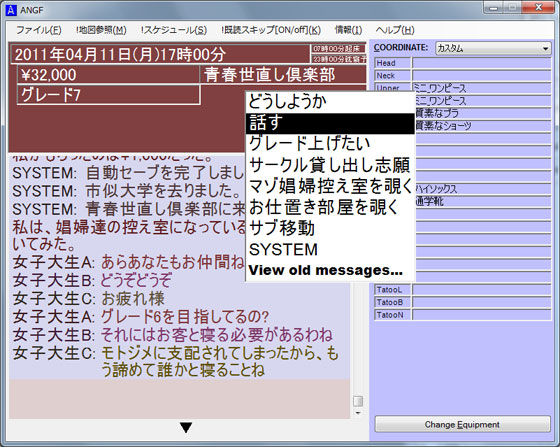Open the ファイル(F) menu
This screenshot has height=447, width=560.
pyautogui.click(x=39, y=30)
